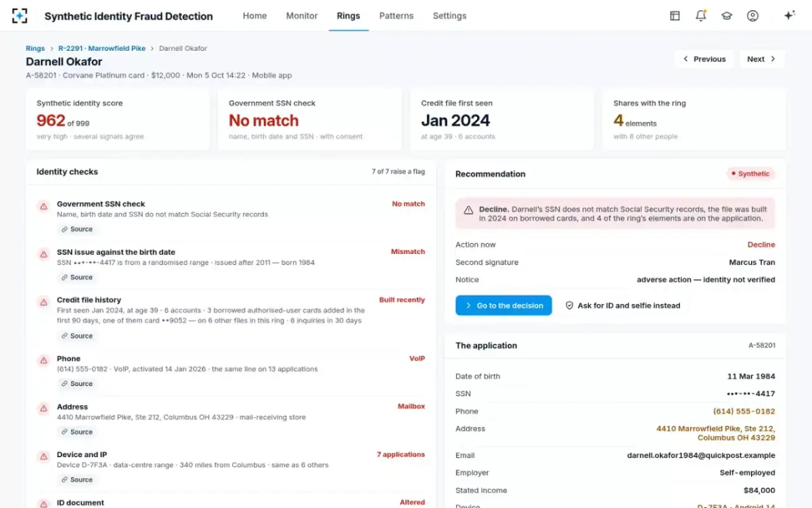The width and height of the screenshot is (812, 508).
Task: Click the alert triangle in the Decline banner
Action: (x=468, y=211)
